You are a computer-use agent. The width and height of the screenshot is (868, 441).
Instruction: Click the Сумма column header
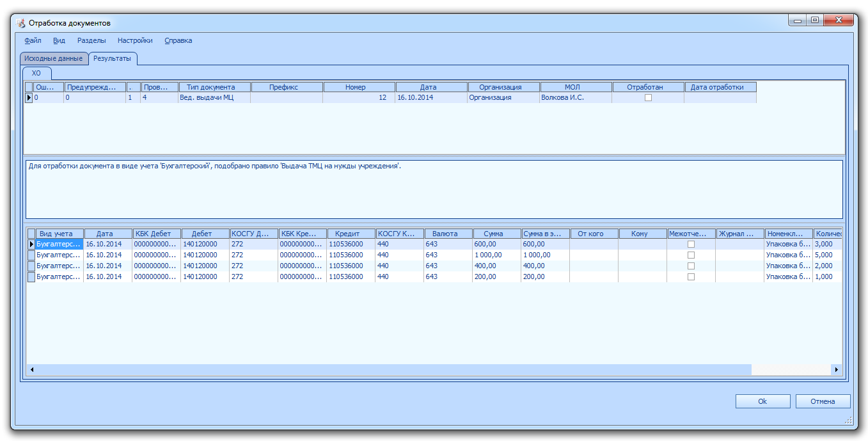pyautogui.click(x=497, y=234)
